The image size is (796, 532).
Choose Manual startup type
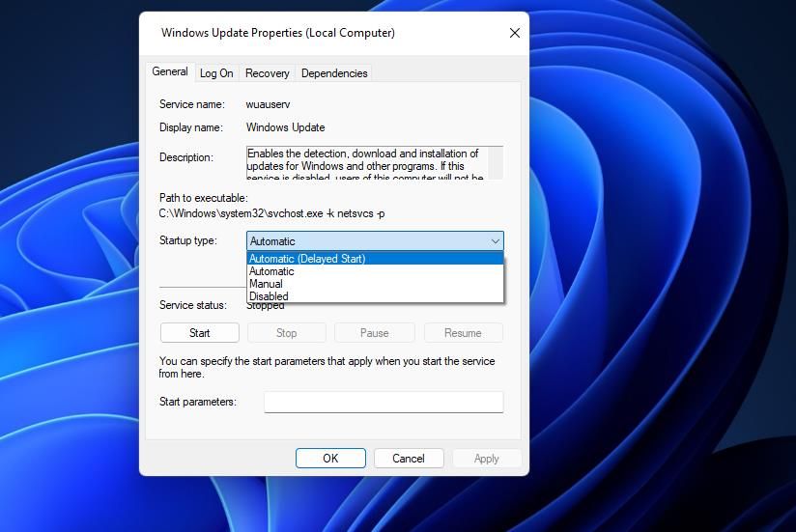[x=375, y=284]
